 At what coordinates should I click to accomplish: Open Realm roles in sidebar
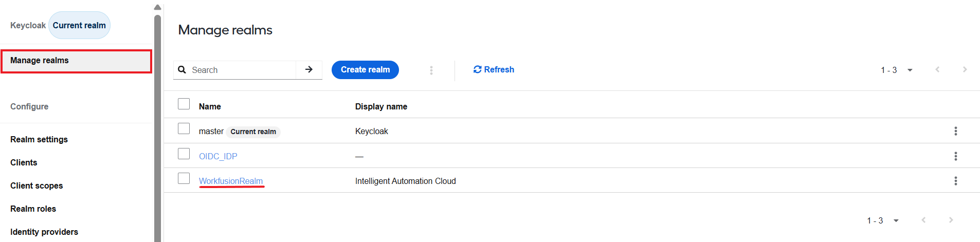tap(33, 209)
